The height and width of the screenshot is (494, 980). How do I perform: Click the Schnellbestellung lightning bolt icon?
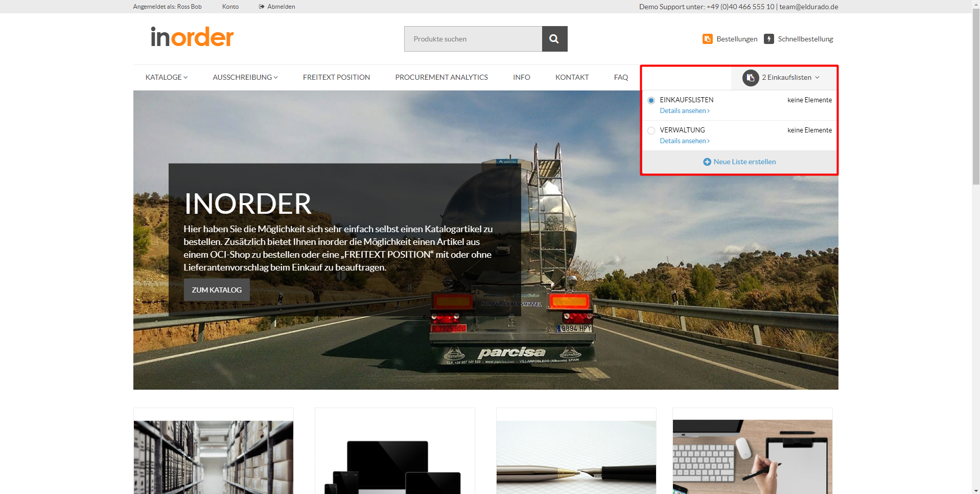(768, 38)
